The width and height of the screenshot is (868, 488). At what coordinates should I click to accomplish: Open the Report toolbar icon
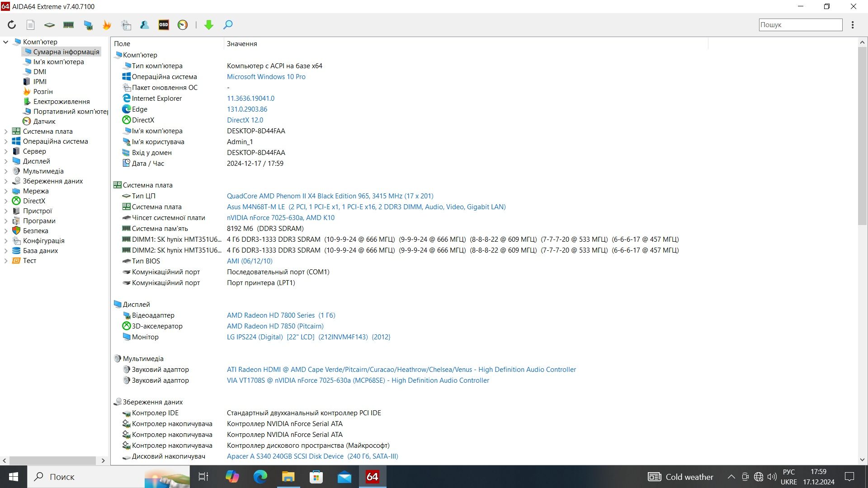pos(30,25)
